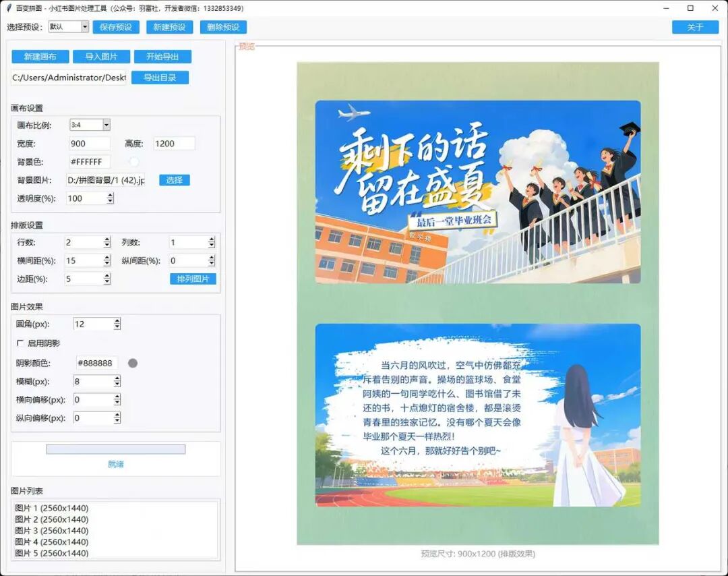
Task: Select 图片 3 in the image list
Action: click(x=51, y=531)
